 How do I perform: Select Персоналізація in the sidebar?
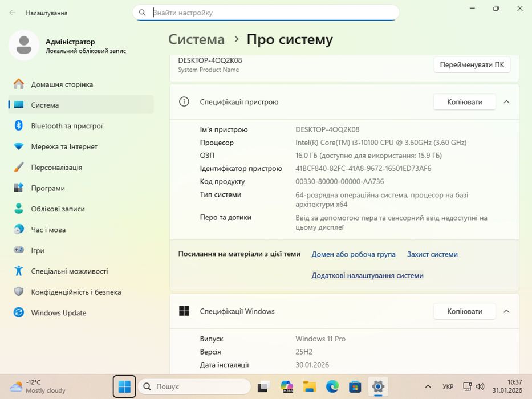[x=81, y=167]
